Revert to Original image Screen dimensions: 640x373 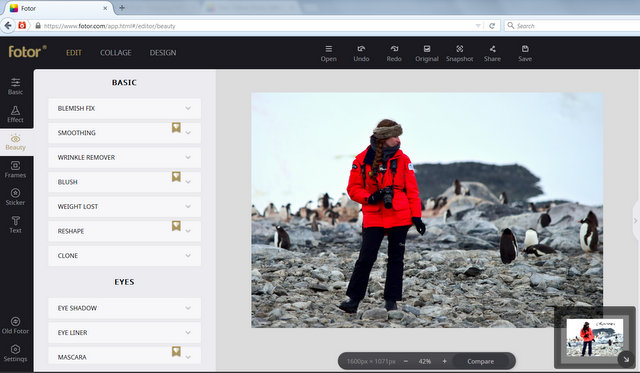tap(427, 53)
